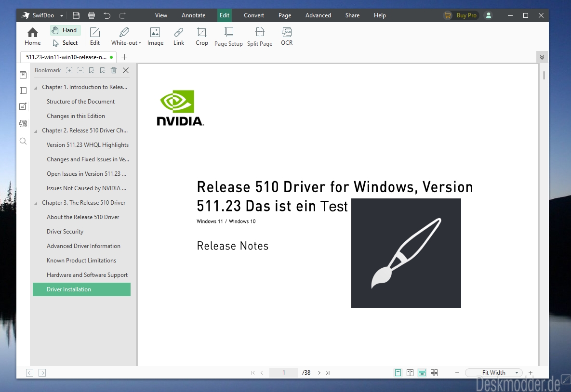The height and width of the screenshot is (392, 571).
Task: Select the OCR tool
Action: coord(287,37)
